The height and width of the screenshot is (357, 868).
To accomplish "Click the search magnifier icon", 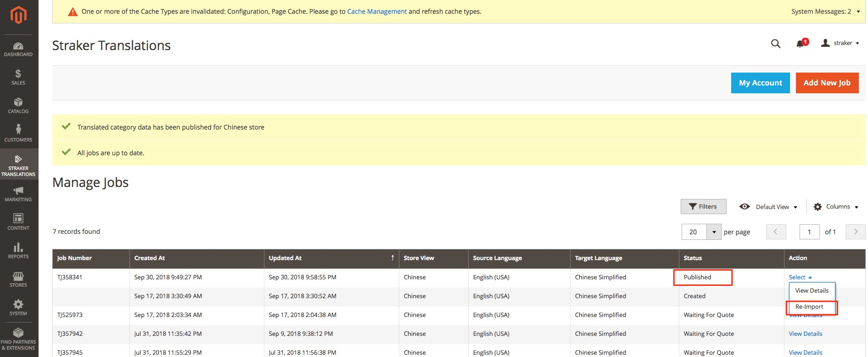I will (776, 44).
